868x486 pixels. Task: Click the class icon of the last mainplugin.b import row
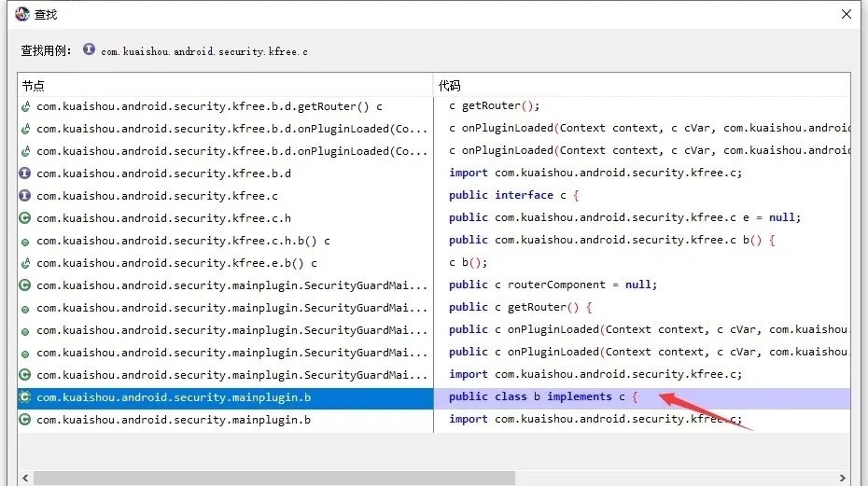(25, 420)
